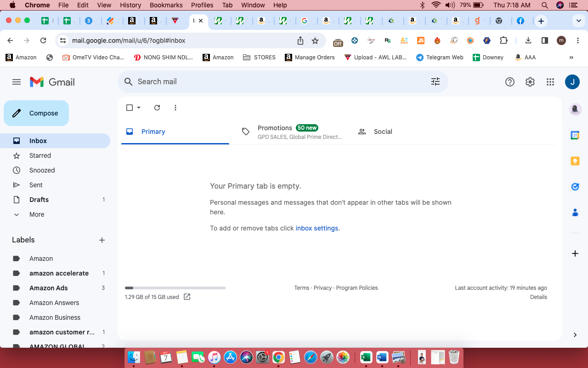
Task: Open search options filter icon
Action: [435, 81]
